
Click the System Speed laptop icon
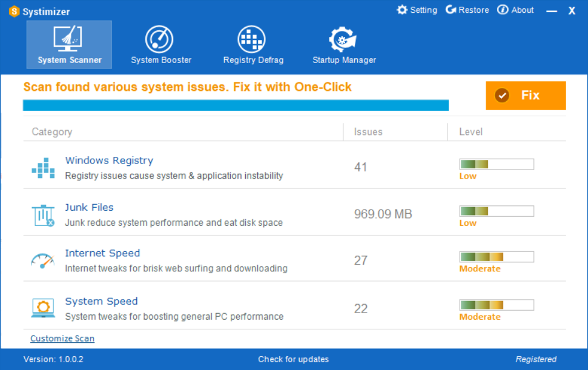pos(43,308)
